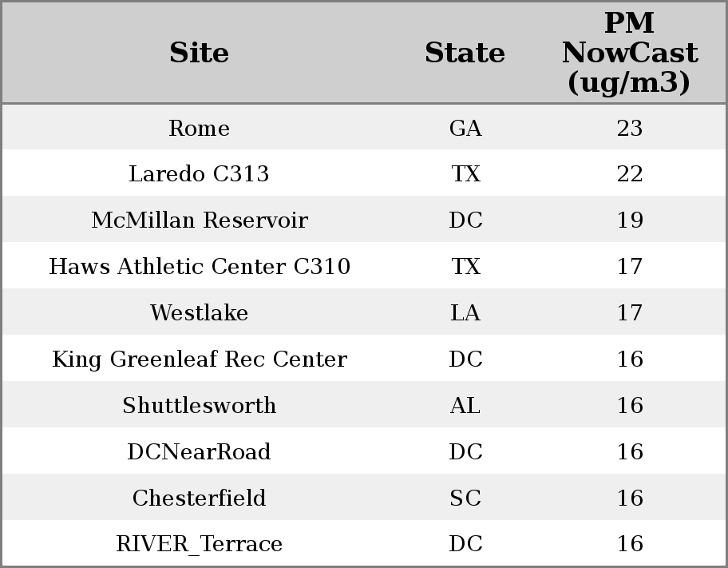Viewport: 728px width, 568px height.
Task: Select the McMillan Reservoir site cell
Action: [200, 220]
